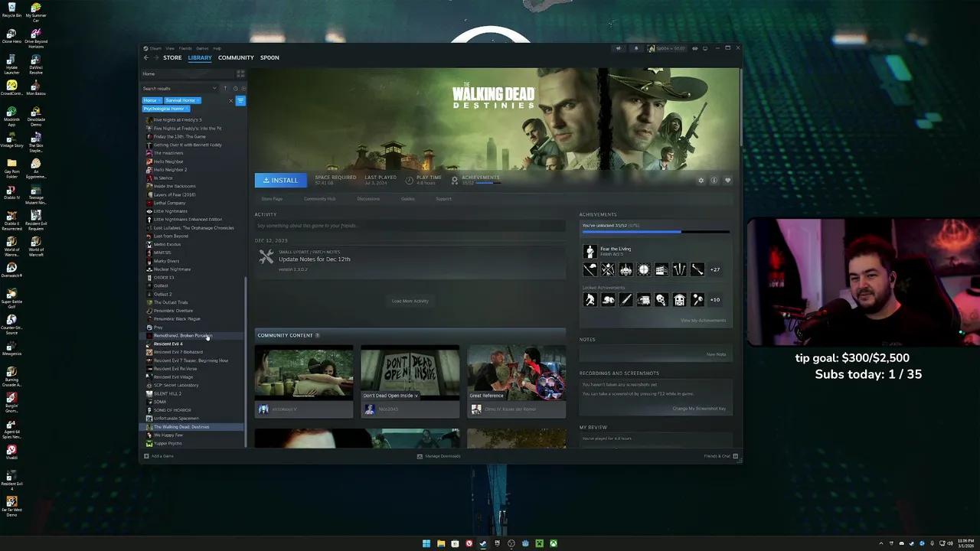Image resolution: width=980 pixels, height=551 pixels.
Task: Open the Great Reference community thumbnail
Action: [x=516, y=373]
